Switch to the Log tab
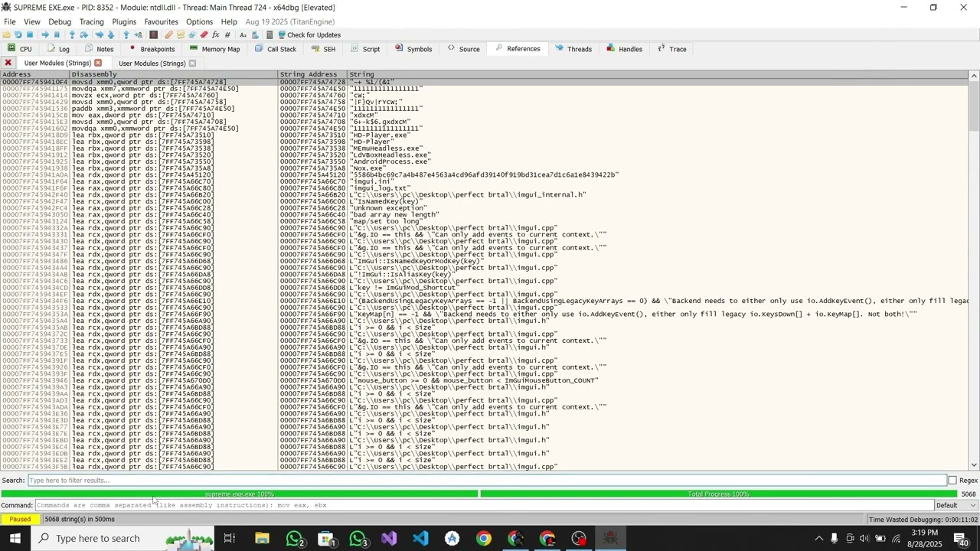Viewport: 980px width, 551px height. tap(58, 49)
